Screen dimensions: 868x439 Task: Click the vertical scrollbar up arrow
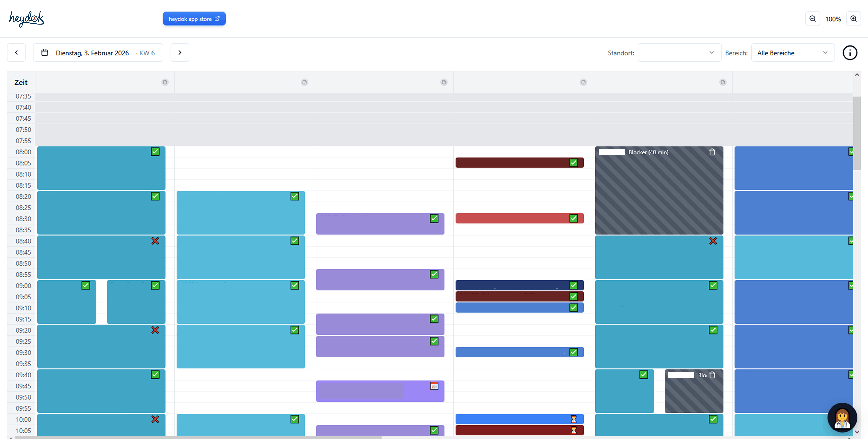point(857,75)
